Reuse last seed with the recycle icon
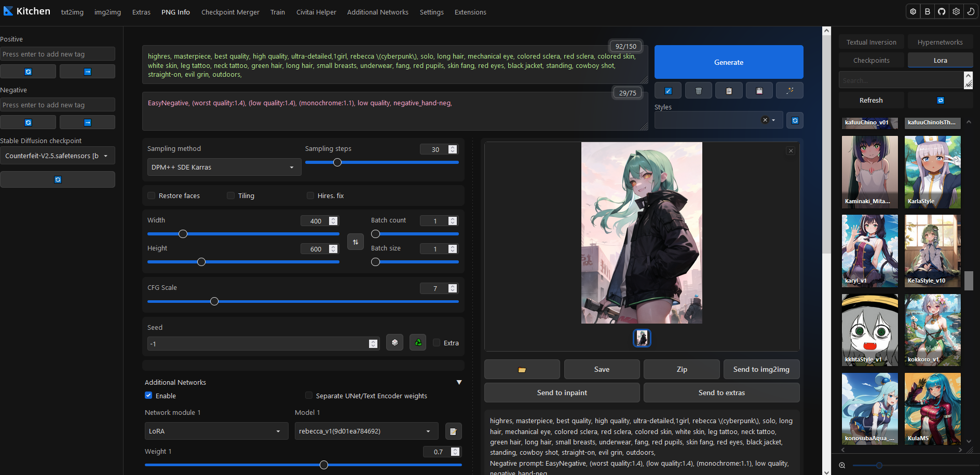The width and height of the screenshot is (980, 475). [418, 343]
